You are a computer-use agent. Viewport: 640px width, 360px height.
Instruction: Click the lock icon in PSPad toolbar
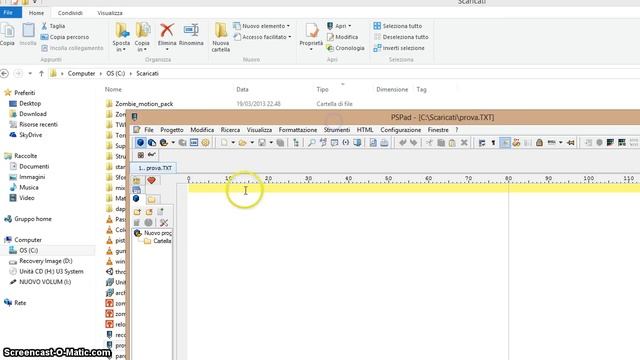pyautogui.click(x=539, y=142)
